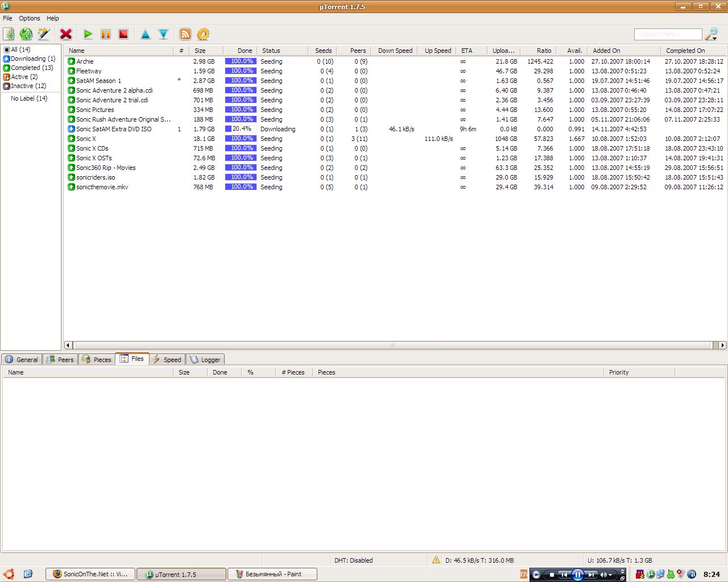This screenshot has width=728, height=582.
Task: Open SonicOnTheNet Firefox taskbar button
Action: pos(90,574)
